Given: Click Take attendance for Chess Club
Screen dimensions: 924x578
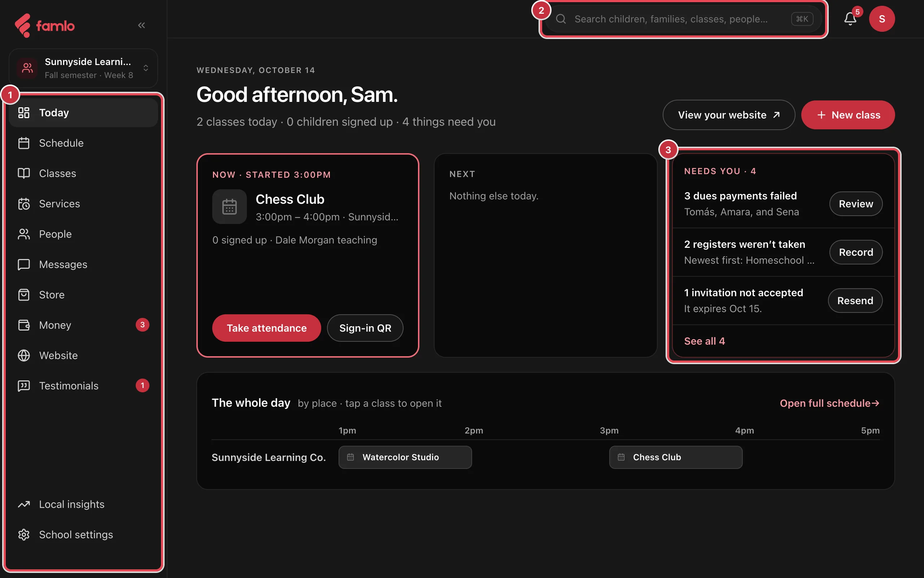Looking at the screenshot, I should [266, 328].
